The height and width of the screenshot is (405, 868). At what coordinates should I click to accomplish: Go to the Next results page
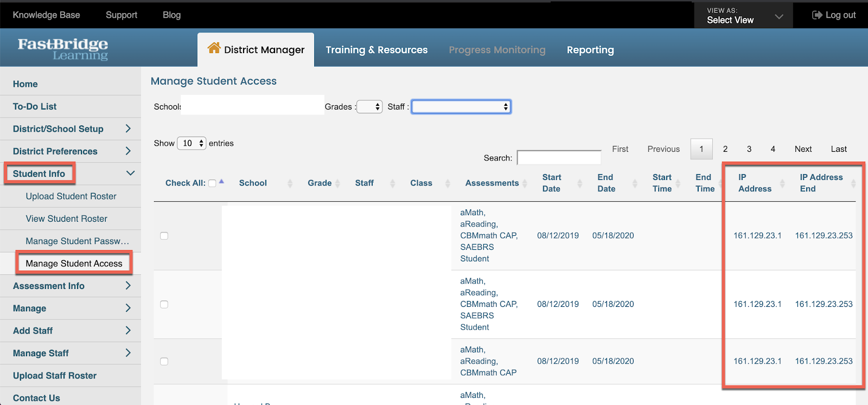click(803, 149)
